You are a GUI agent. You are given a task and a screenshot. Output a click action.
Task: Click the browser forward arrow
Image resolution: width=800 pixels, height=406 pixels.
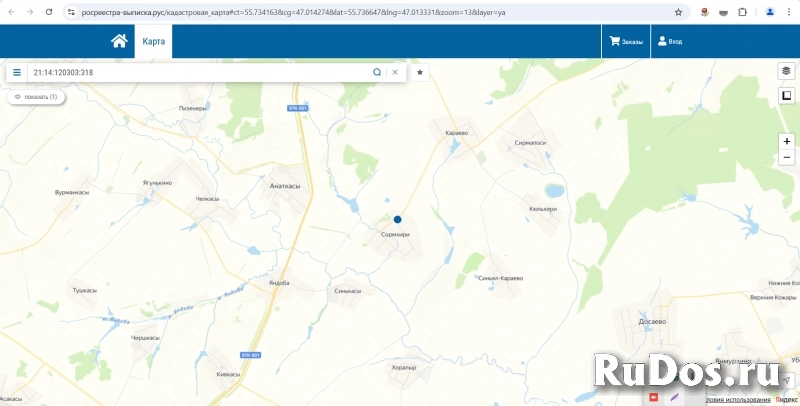click(x=30, y=12)
